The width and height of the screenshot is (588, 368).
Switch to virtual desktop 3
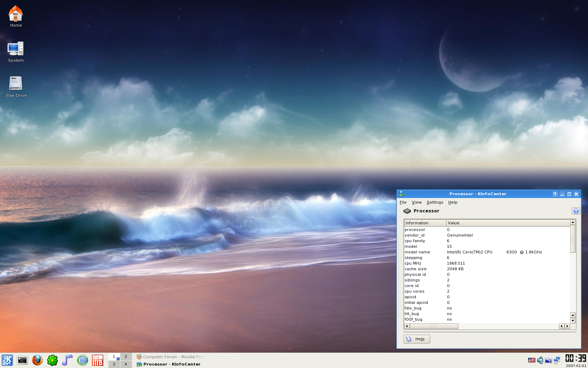click(x=114, y=364)
